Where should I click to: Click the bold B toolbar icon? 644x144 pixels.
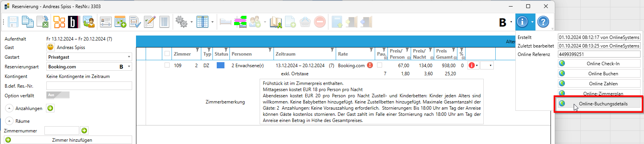click(x=503, y=22)
